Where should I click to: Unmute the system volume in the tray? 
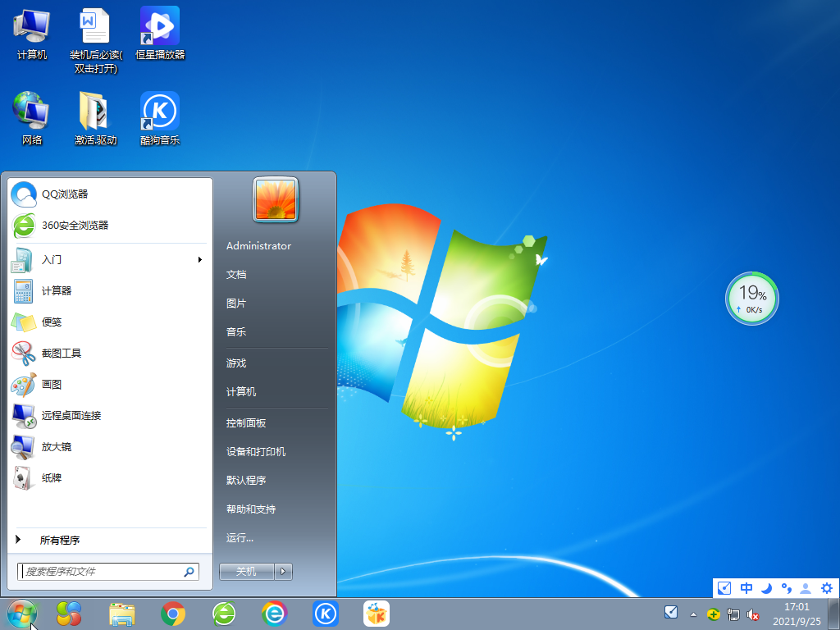tap(753, 613)
